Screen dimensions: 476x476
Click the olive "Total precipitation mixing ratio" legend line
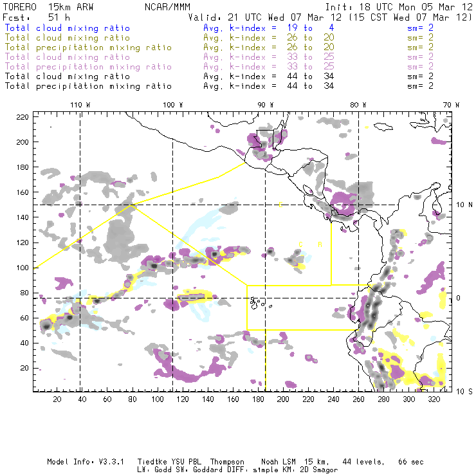click(88, 48)
